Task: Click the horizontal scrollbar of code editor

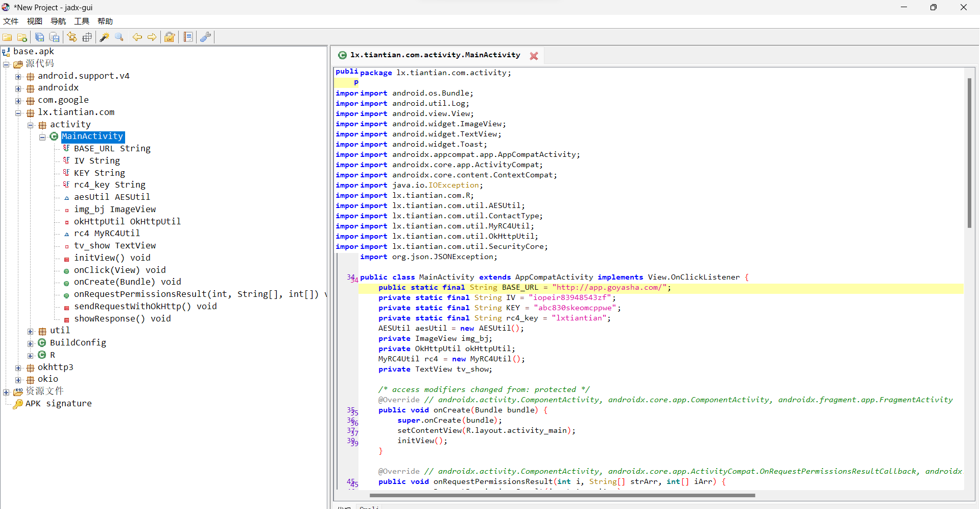Action: (562, 495)
